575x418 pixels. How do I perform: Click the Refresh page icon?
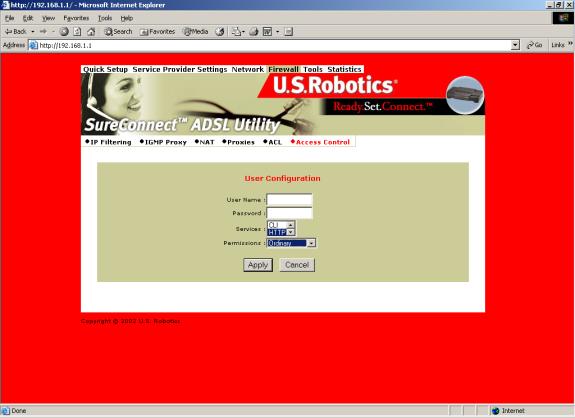[x=77, y=32]
